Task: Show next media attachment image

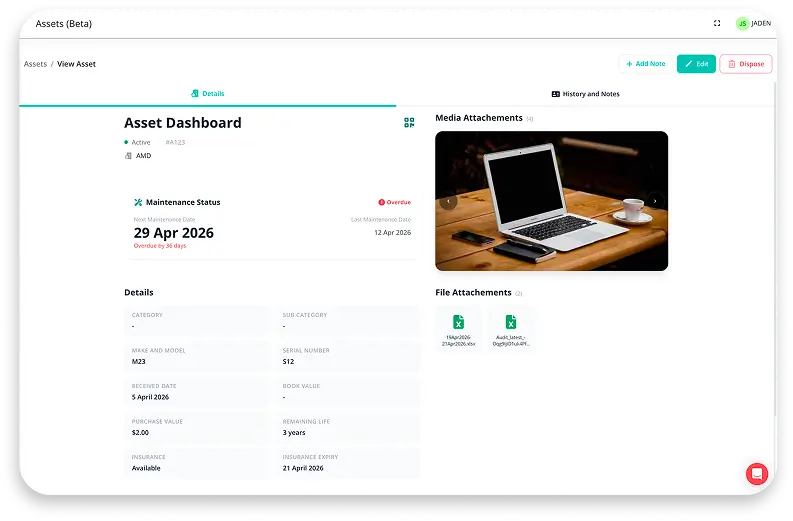Action: (x=655, y=201)
